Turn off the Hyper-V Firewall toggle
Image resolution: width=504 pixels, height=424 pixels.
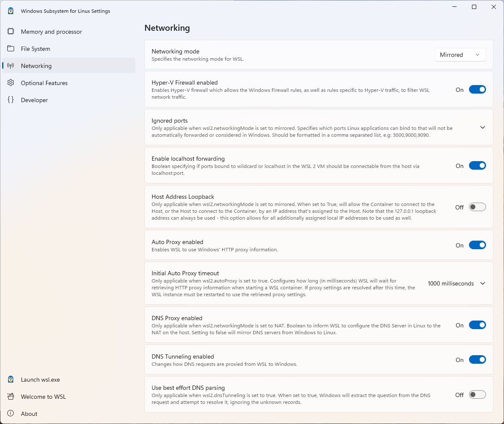(478, 89)
